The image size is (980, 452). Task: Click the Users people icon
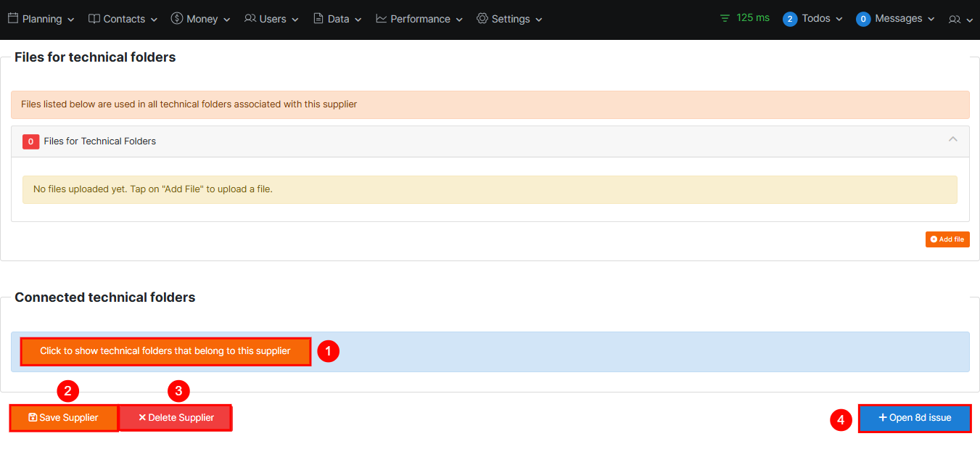pos(250,18)
